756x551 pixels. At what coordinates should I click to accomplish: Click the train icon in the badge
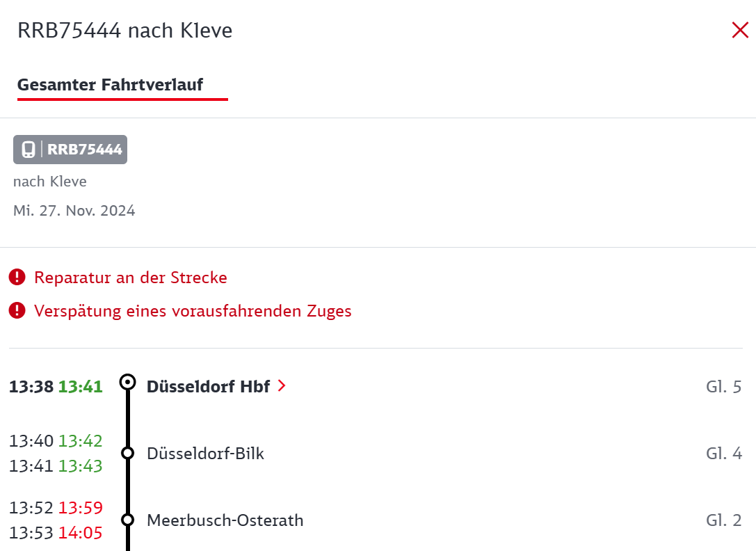(29, 150)
